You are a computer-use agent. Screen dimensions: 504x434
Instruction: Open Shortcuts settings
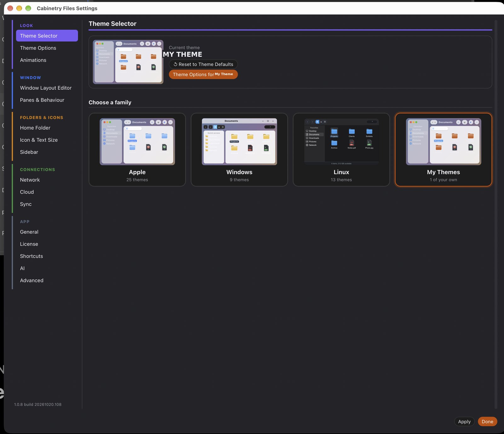click(47, 256)
